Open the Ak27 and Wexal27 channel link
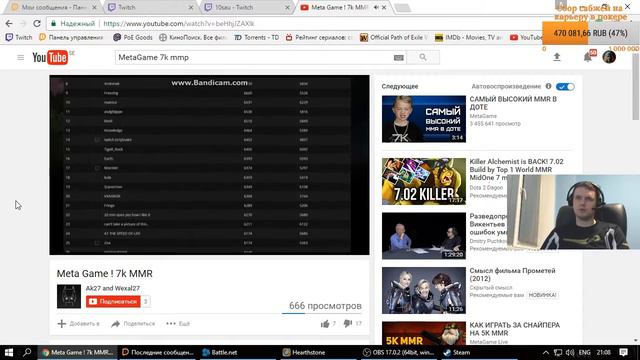This screenshot has height=360, width=640. (x=113, y=288)
